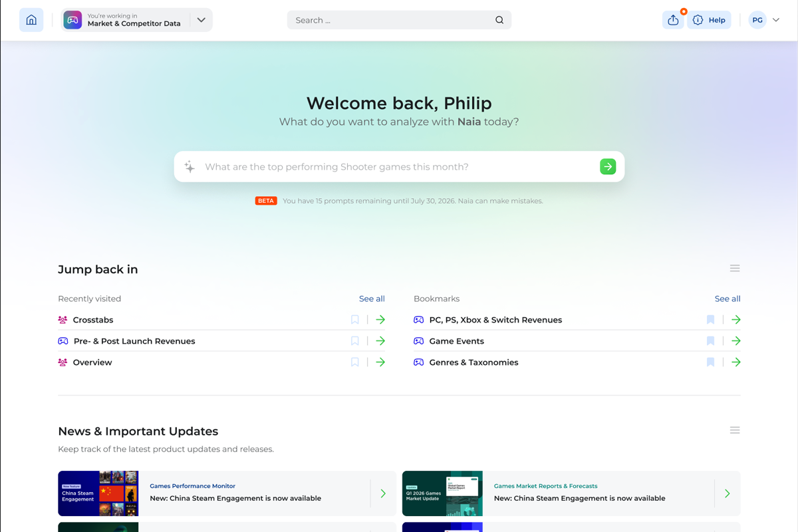
Task: Open the Crosstabs recent item
Action: (93, 320)
